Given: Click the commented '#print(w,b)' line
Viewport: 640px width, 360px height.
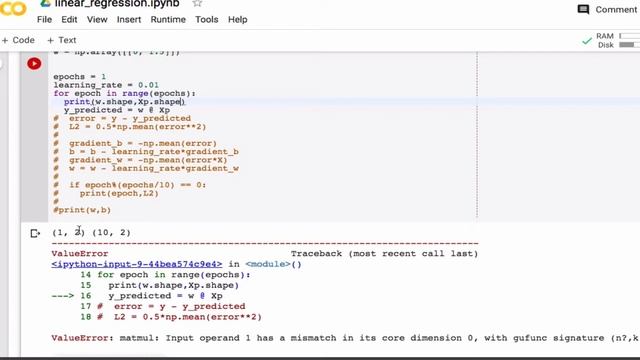Looking at the screenshot, I should point(82,210).
